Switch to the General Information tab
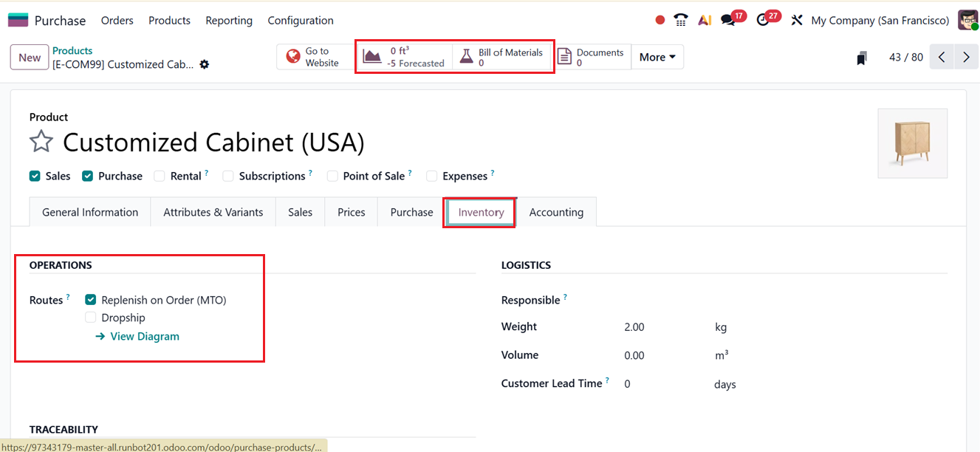Screen dimensions: 980x452 click(x=90, y=212)
